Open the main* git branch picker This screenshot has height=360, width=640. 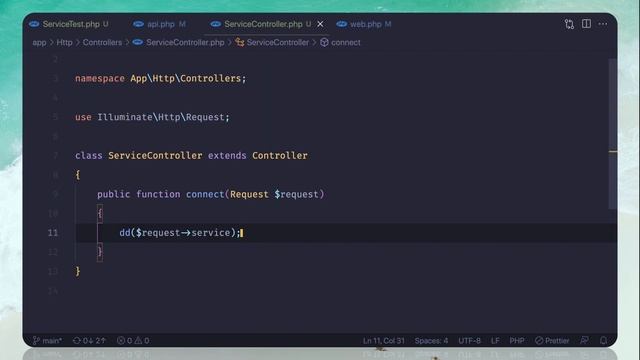pos(47,340)
